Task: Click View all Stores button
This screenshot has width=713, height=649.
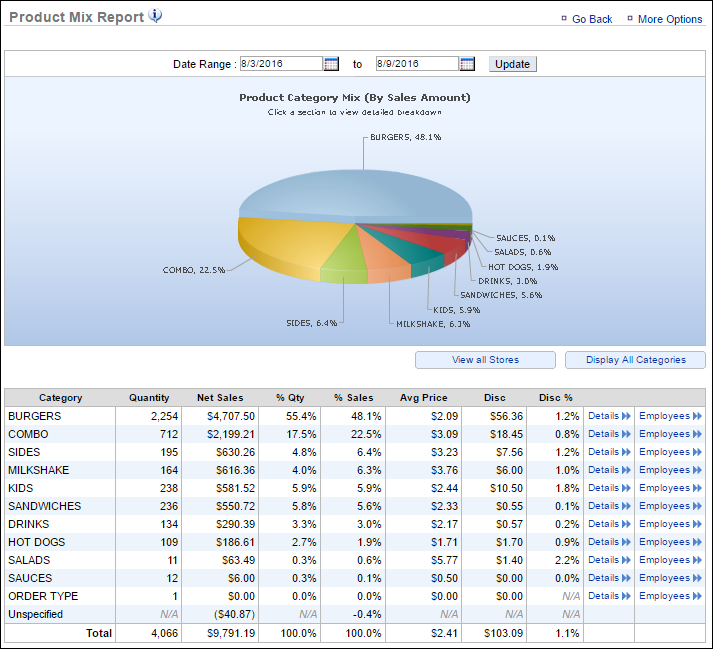Action: (485, 360)
